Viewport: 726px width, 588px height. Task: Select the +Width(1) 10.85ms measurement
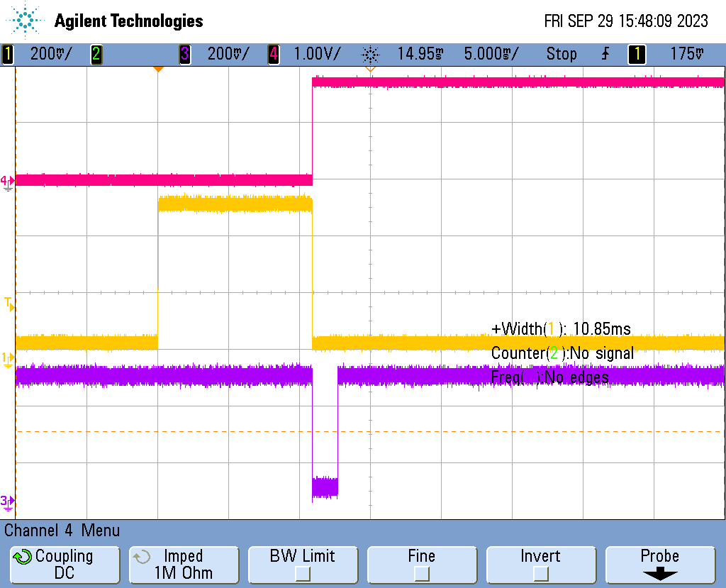(x=560, y=328)
